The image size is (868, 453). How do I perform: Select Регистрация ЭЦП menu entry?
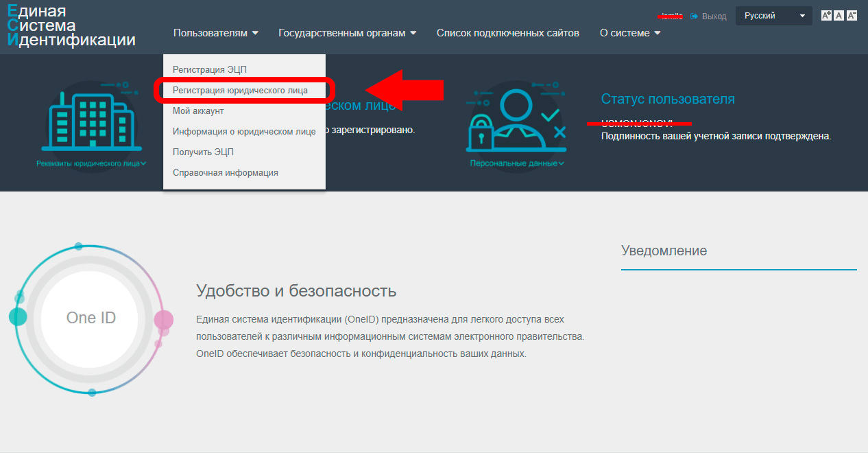coord(209,69)
